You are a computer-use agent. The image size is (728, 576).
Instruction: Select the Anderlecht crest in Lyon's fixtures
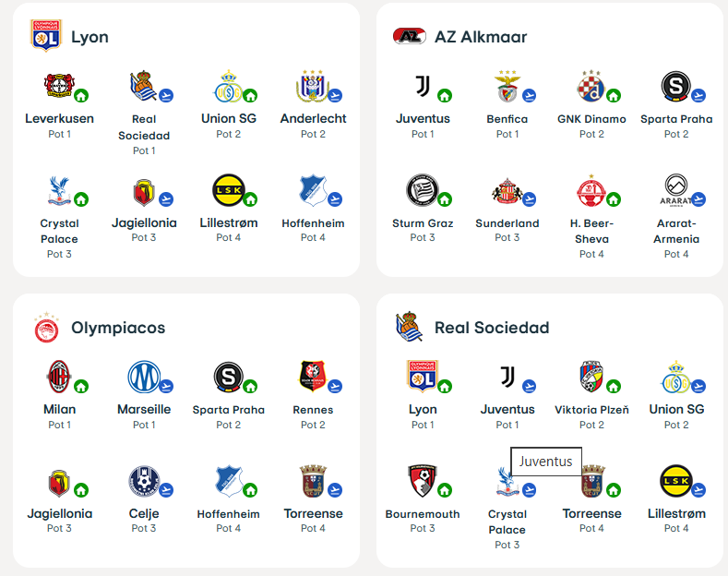pyautogui.click(x=313, y=86)
